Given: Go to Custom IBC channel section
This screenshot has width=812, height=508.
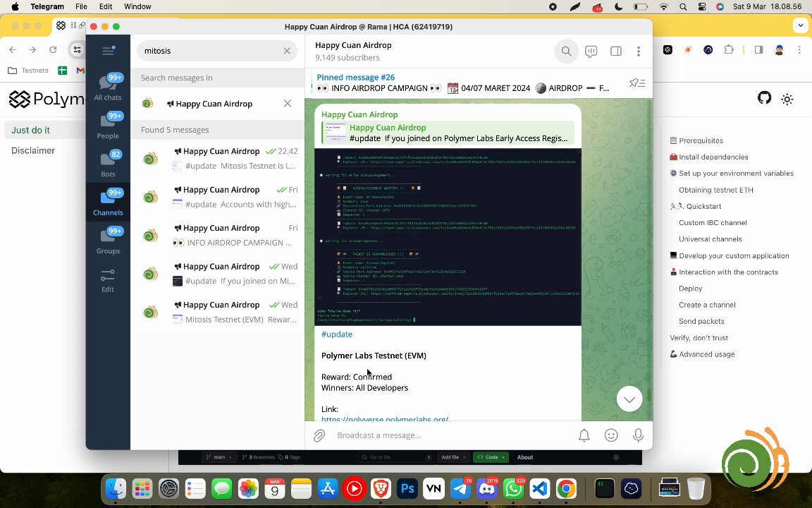Looking at the screenshot, I should (x=713, y=222).
